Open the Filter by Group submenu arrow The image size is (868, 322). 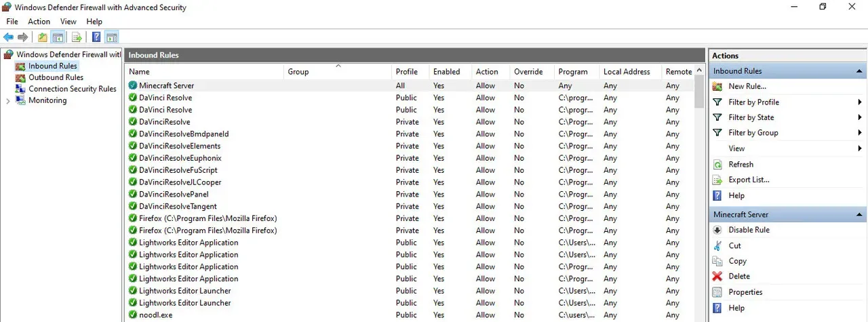point(859,133)
